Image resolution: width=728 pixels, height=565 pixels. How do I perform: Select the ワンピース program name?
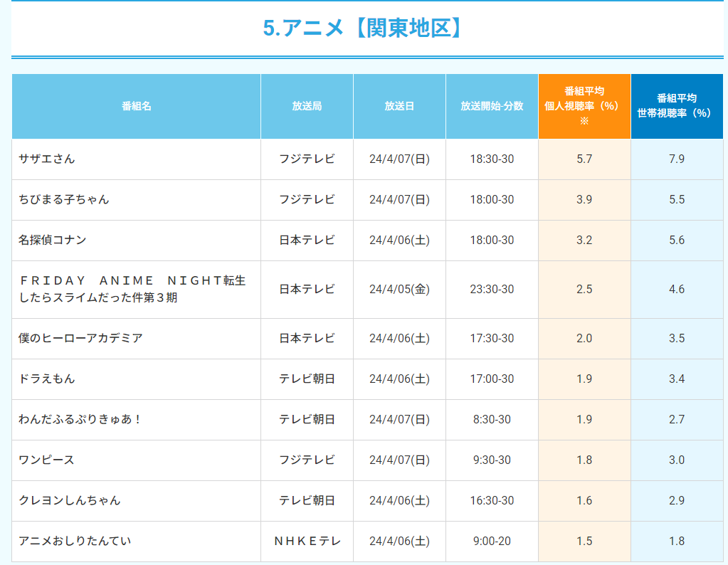pos(47,460)
